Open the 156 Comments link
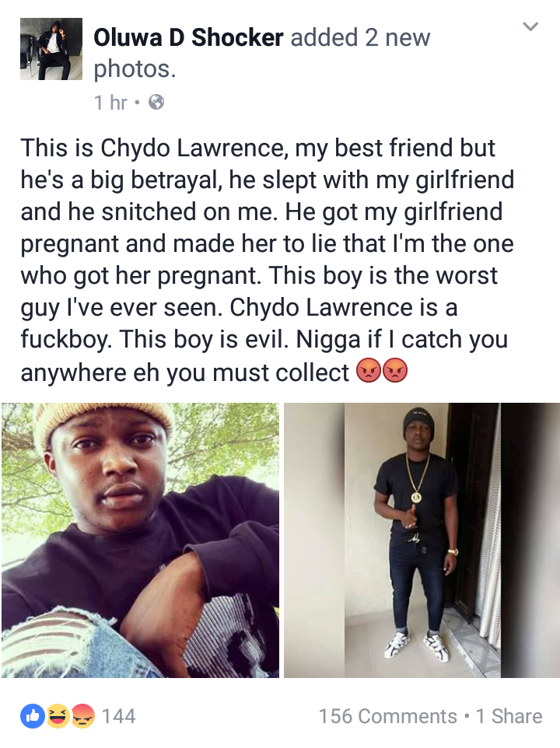The width and height of the screenshot is (560, 748). point(388,717)
